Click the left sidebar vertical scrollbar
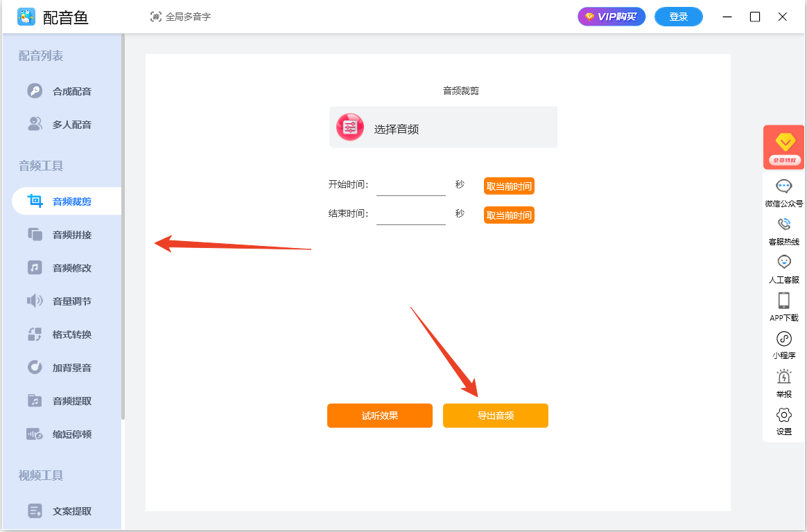 tap(123, 226)
